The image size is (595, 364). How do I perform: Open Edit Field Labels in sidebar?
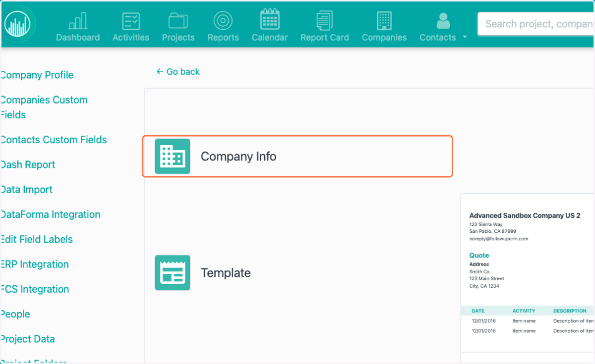[x=37, y=240]
